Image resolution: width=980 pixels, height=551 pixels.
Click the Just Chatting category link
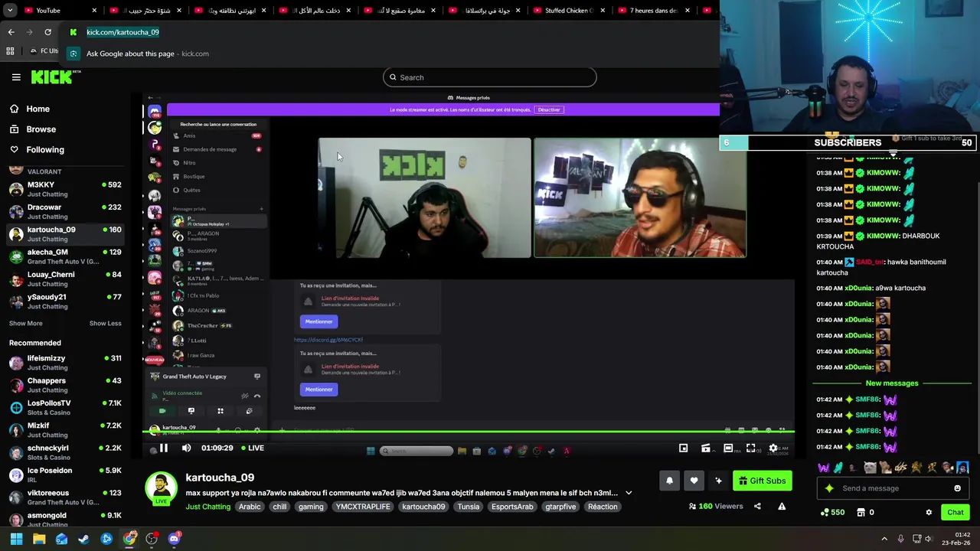(x=207, y=507)
